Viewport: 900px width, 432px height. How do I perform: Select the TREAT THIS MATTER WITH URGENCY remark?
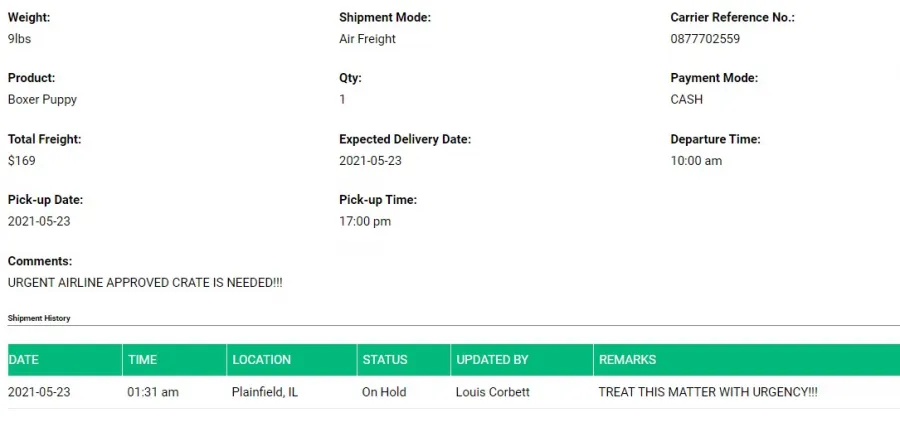coord(708,392)
